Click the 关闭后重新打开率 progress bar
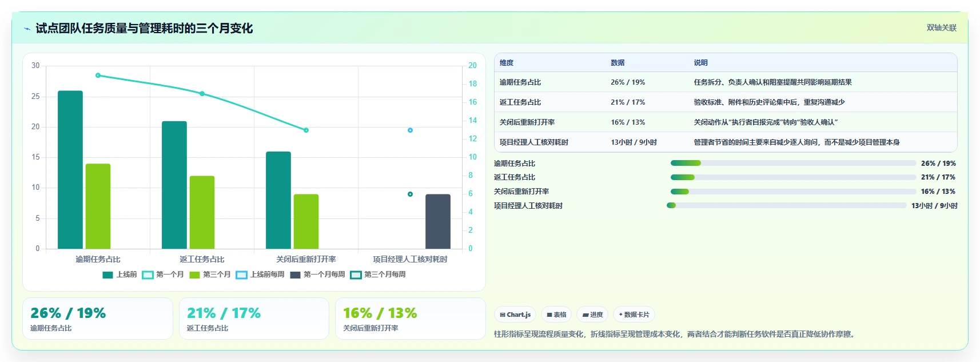 [x=793, y=192]
